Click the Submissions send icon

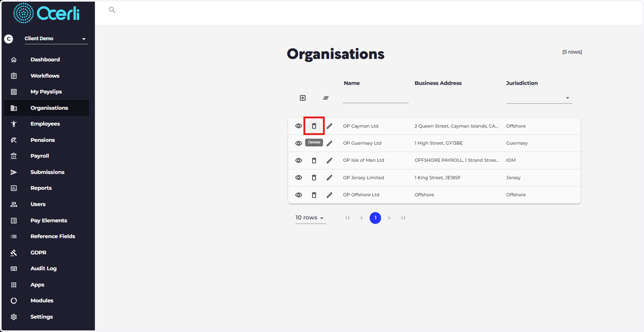pos(14,172)
